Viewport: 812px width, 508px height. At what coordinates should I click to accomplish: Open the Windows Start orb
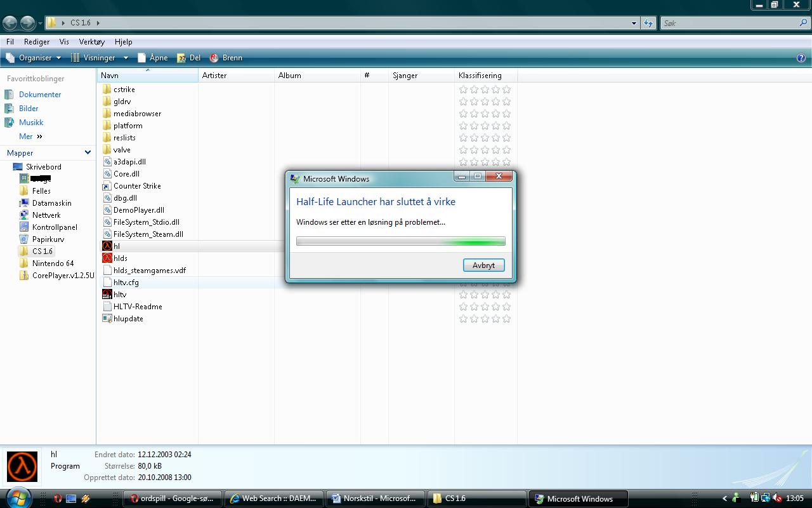coord(17,497)
